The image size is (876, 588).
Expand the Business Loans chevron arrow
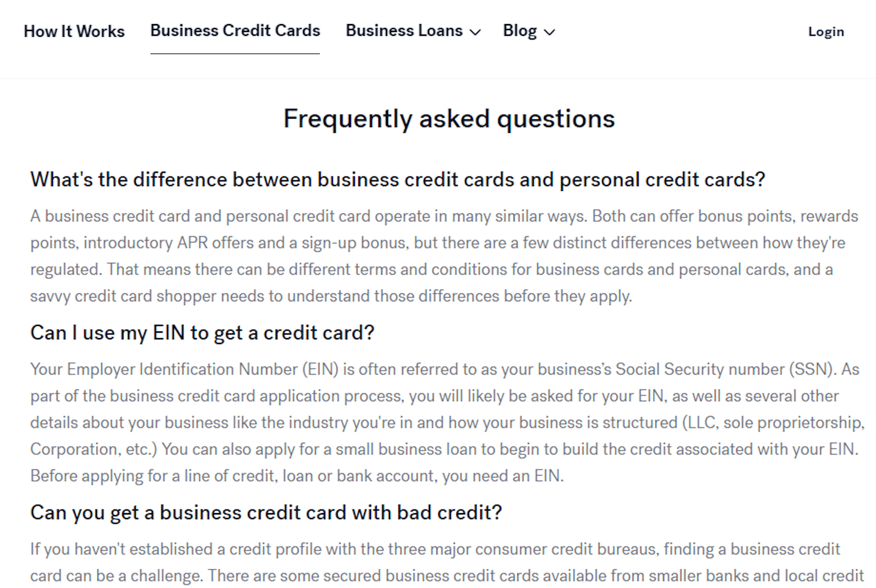point(475,32)
